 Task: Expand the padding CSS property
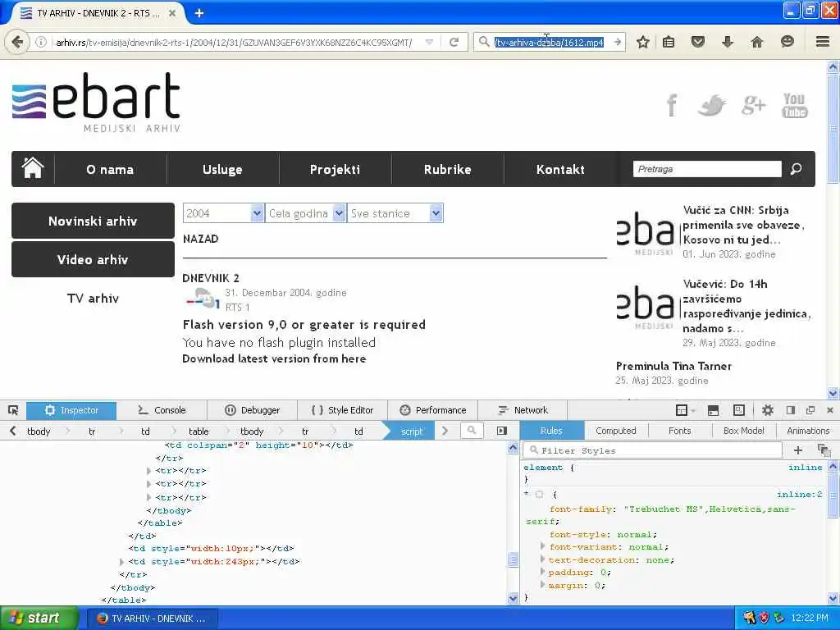click(542, 572)
